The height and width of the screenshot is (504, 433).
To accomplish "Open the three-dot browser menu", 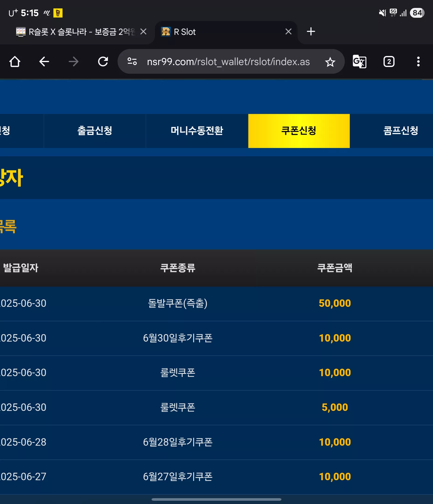I will [418, 62].
